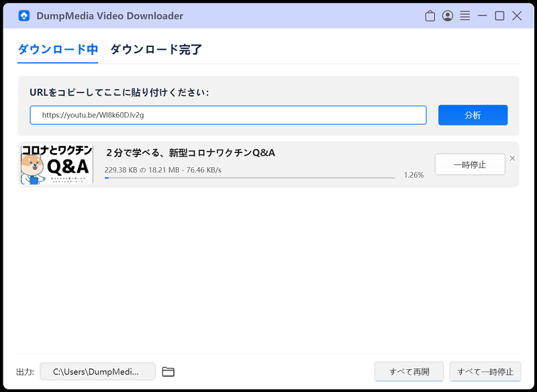Click the 1.26% progress percentage
The height and width of the screenshot is (392, 537).
point(413,175)
